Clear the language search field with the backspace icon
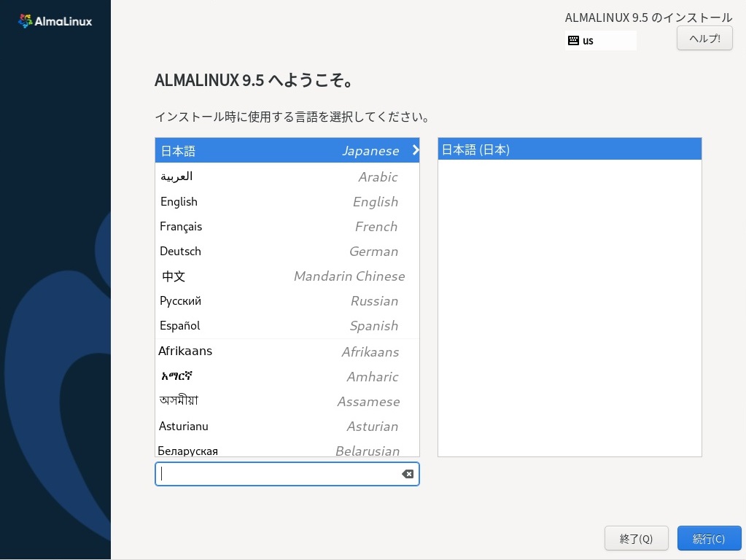Image resolution: width=746 pixels, height=560 pixels. (407, 474)
